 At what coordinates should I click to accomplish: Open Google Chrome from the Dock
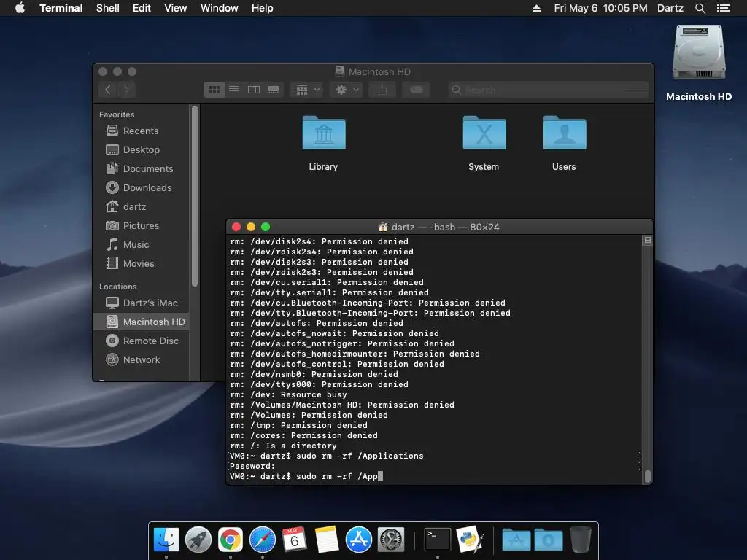[x=231, y=540]
